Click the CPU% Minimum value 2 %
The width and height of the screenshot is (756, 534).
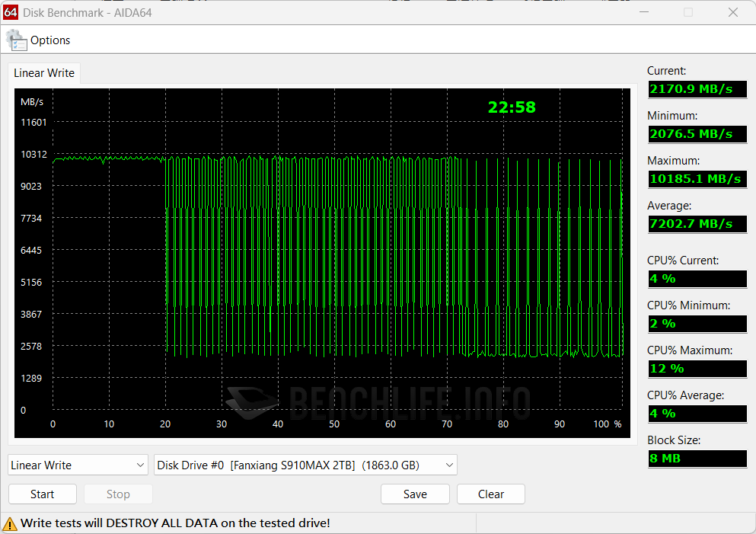click(697, 324)
